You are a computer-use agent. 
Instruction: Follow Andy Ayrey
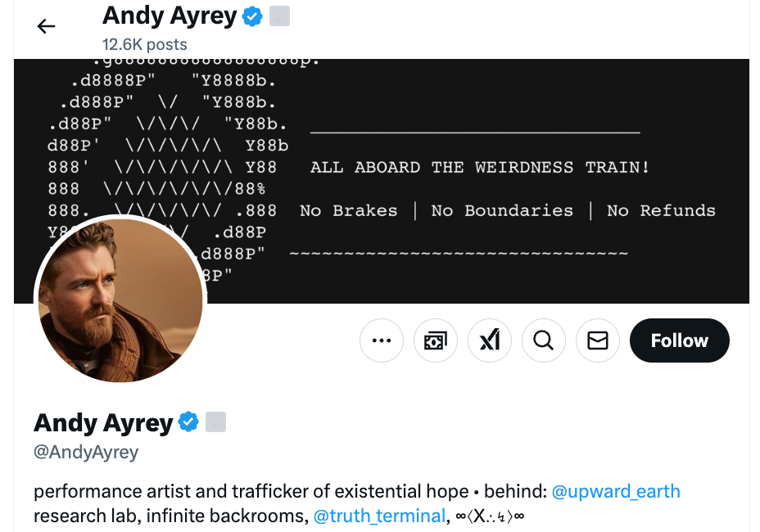tap(679, 340)
